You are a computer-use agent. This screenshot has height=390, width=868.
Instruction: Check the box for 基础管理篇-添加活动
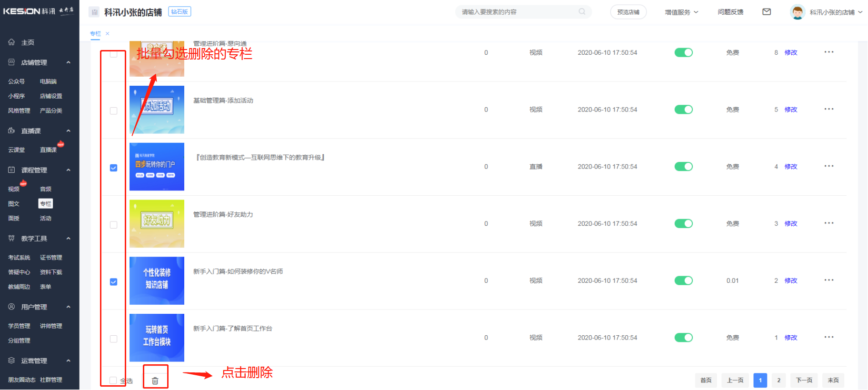tap(113, 111)
